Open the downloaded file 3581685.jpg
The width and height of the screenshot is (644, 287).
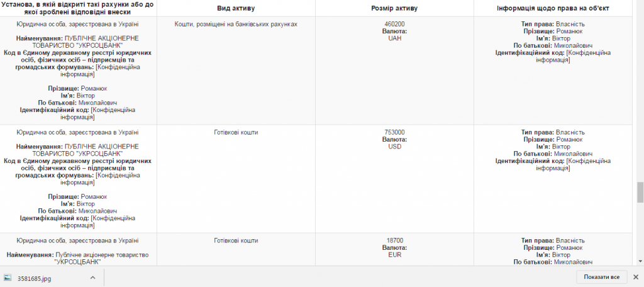point(35,278)
